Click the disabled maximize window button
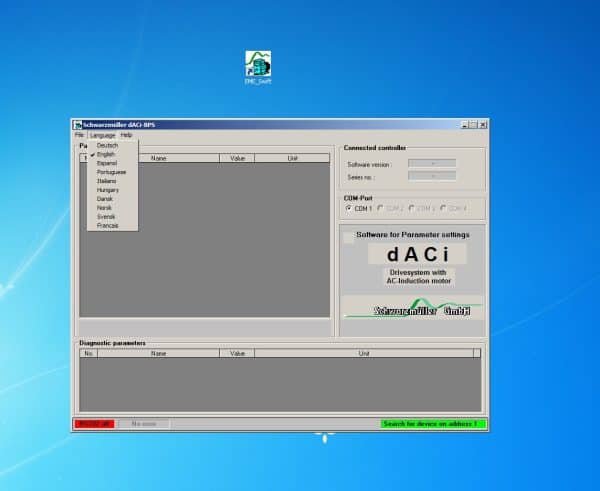This screenshot has width=600, height=491. pos(474,125)
